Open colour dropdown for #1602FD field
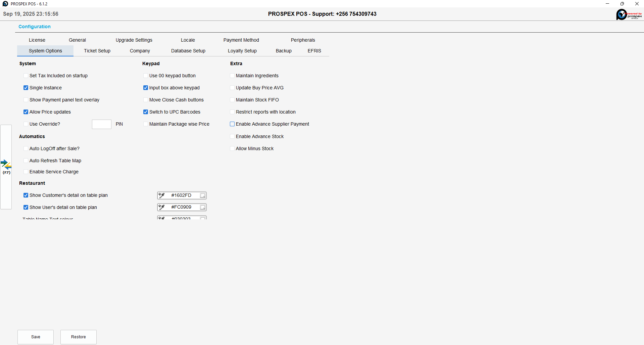 coord(203,196)
